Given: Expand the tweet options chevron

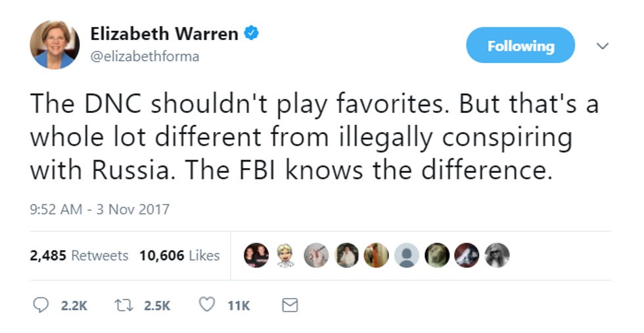Looking at the screenshot, I should tap(602, 45).
